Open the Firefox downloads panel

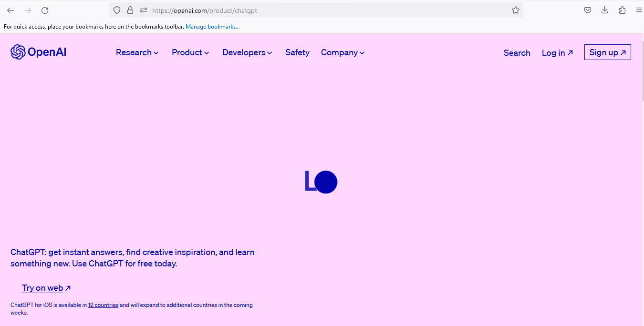[604, 10]
